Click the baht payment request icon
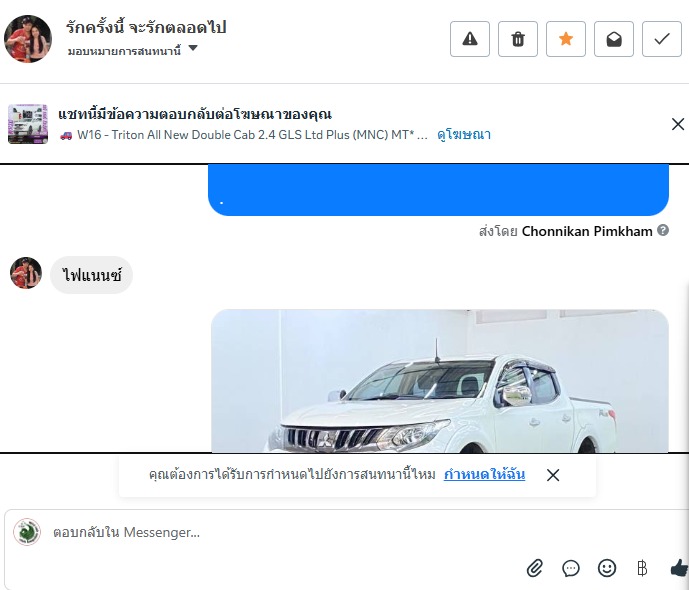The height and width of the screenshot is (590, 689). pos(642,568)
